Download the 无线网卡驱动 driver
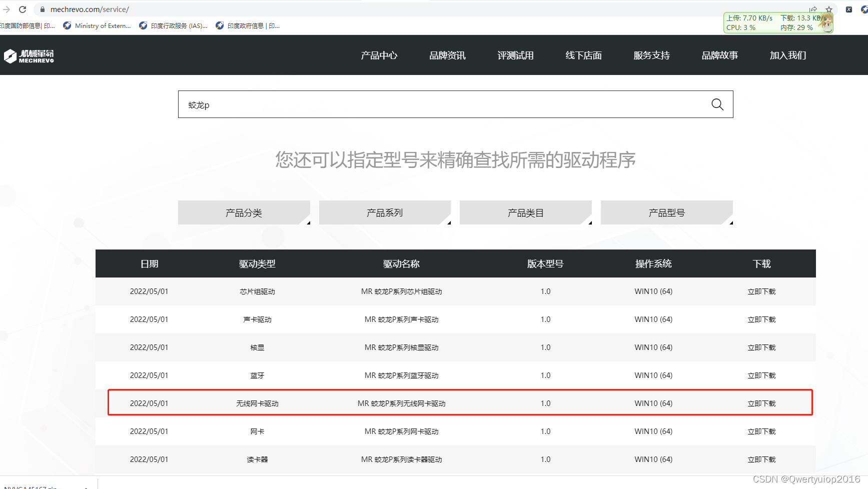The height and width of the screenshot is (489, 868). tap(761, 403)
